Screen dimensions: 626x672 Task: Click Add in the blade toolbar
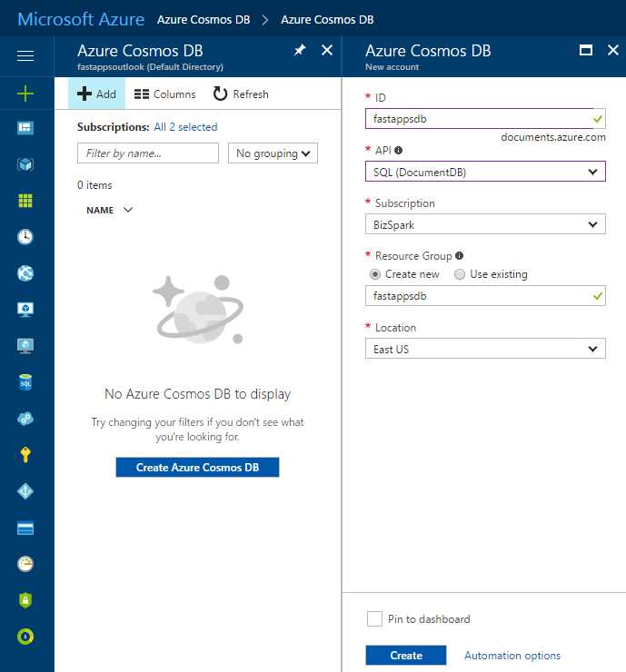[96, 94]
